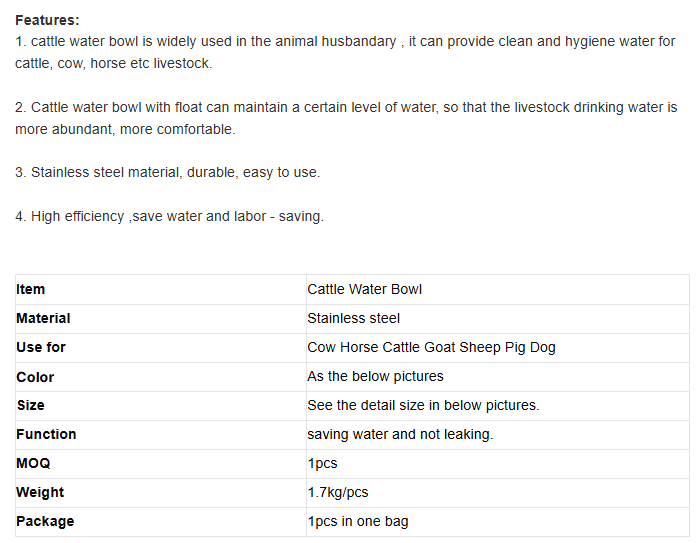Viewport: 700px width, 543px height.
Task: Click the "Size" row label
Action: (30, 405)
